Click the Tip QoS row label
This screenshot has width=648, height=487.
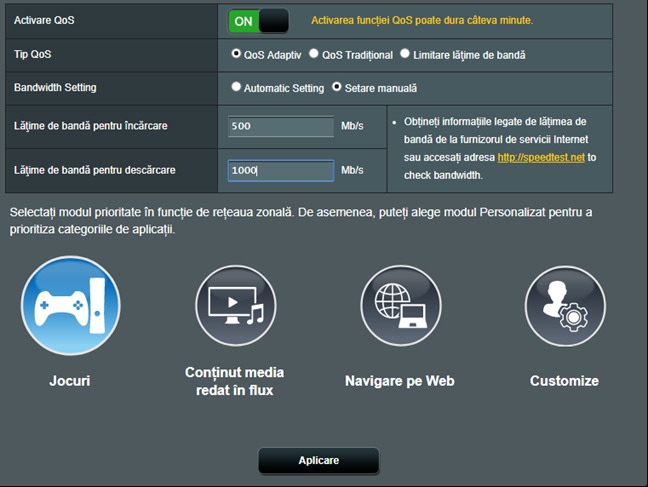click(x=33, y=54)
